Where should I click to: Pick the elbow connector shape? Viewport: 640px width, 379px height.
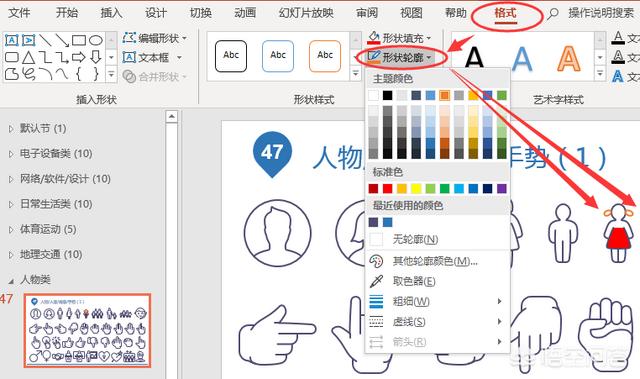(45, 57)
